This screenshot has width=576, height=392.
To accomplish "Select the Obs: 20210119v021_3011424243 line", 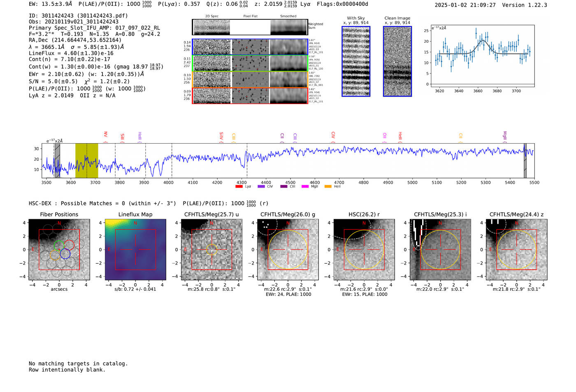I will tap(74, 22).
